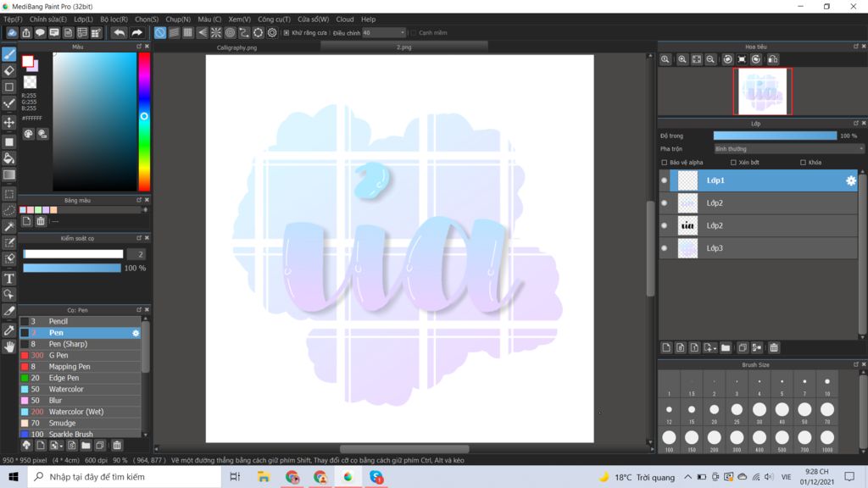Screen dimensions: 868x488
Task: Click the foreground color swatch
Action: [27, 61]
